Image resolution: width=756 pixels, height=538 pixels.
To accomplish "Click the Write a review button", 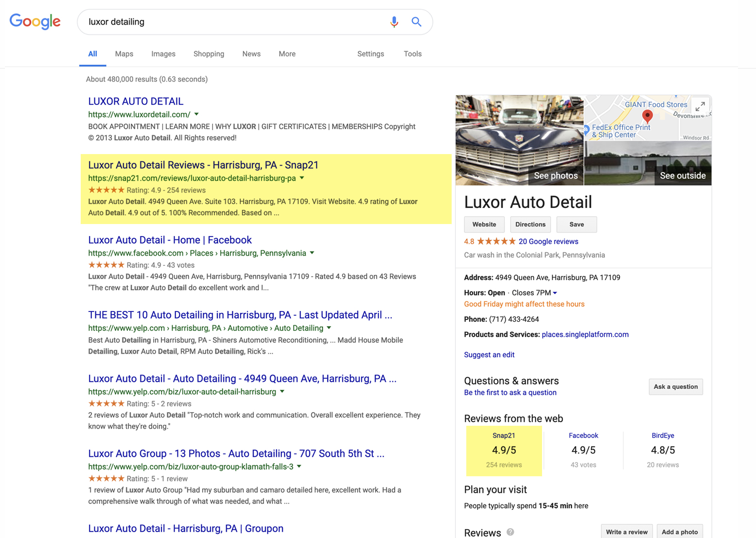I will (x=627, y=532).
